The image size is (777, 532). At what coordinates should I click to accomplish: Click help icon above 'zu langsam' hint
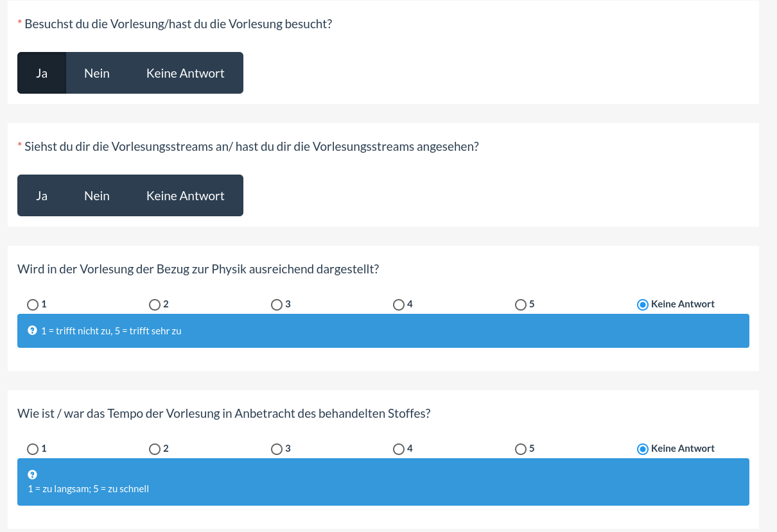tap(32, 475)
